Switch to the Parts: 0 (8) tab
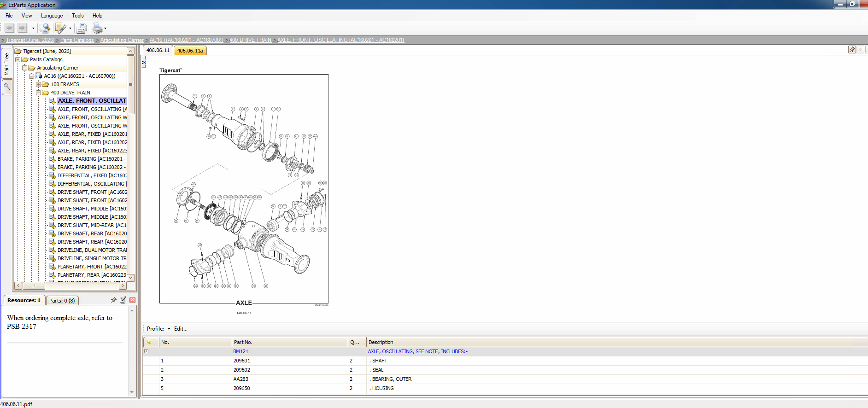This screenshot has width=868, height=408. [x=62, y=301]
